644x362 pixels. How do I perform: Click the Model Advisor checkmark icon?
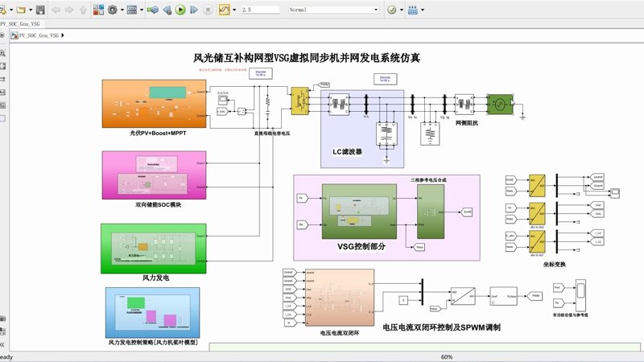coord(392,10)
